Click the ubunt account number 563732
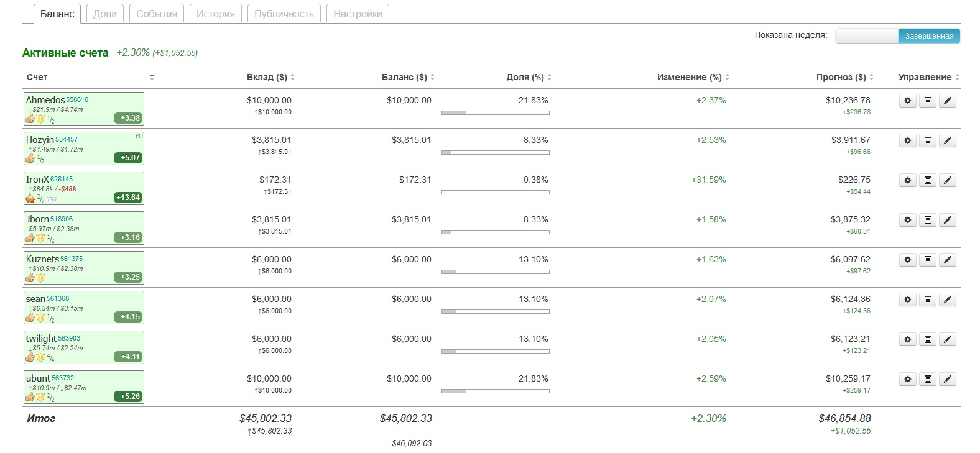Viewport: 980px width, 453px height. point(63,378)
